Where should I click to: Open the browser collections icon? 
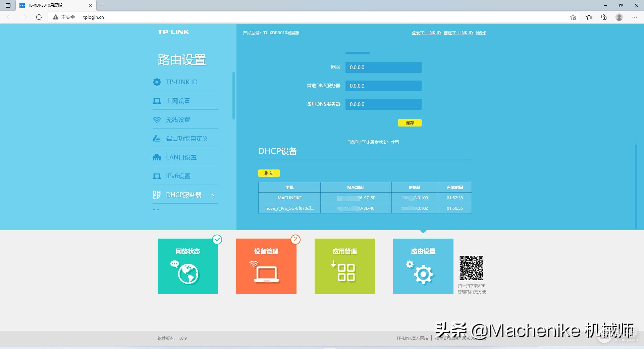[x=604, y=17]
